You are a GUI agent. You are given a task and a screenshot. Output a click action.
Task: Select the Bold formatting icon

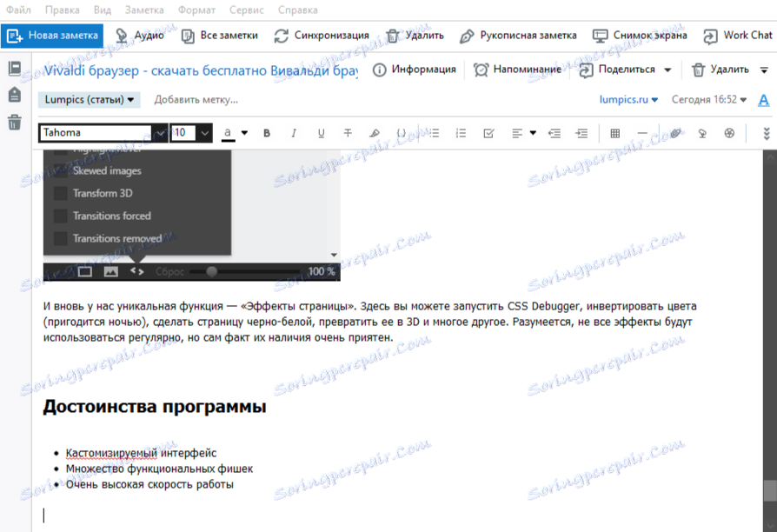267,133
